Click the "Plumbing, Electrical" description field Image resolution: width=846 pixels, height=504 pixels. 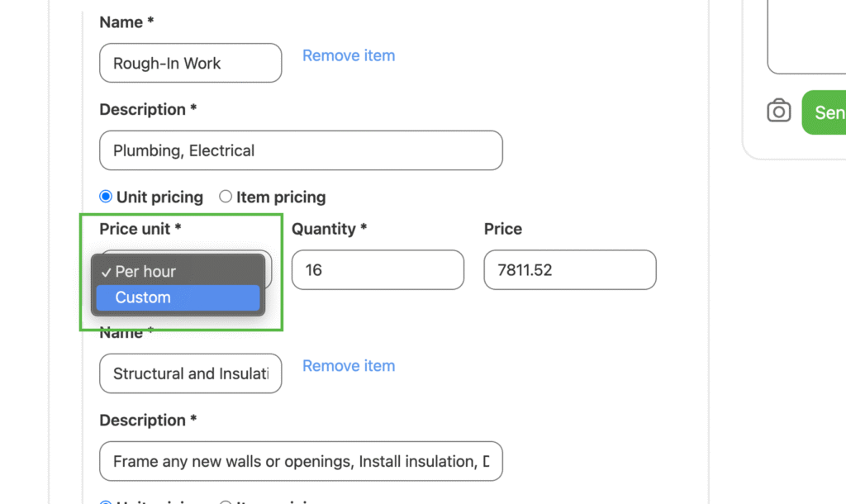(301, 150)
